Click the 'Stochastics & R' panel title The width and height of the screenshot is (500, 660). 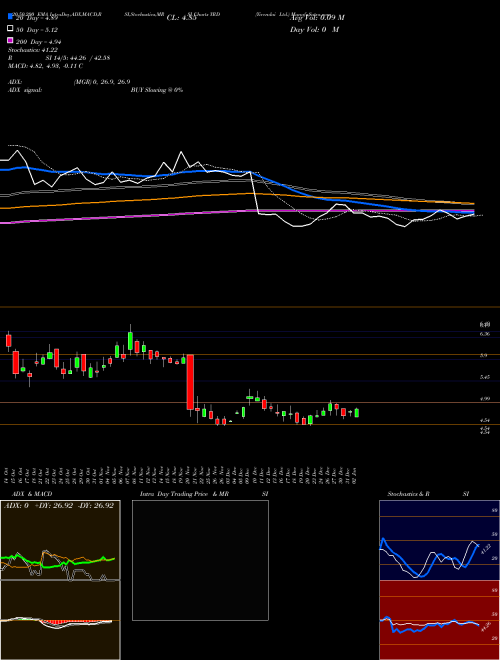tap(409, 494)
